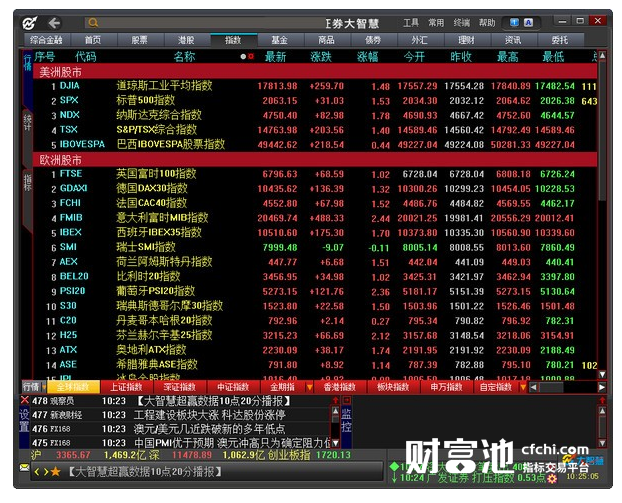Expand dropdown arrow next to 金期指
This screenshot has height=503, width=622.
tap(309, 387)
